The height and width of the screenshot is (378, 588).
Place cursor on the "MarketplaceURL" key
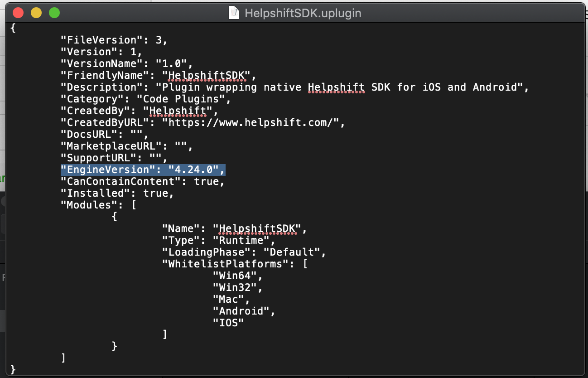coord(111,146)
